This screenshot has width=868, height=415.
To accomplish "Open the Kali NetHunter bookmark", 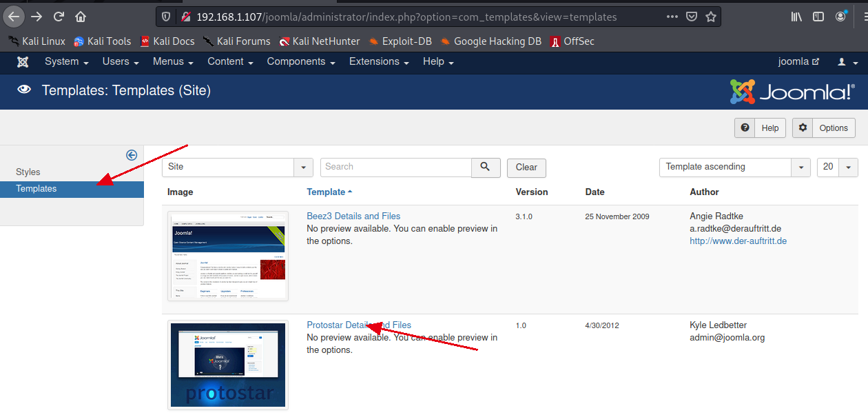I will click(320, 41).
